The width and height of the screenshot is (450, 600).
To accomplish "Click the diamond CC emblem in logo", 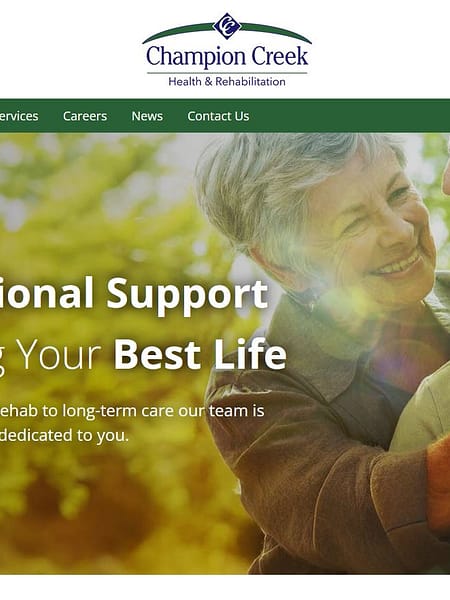I will (227, 26).
